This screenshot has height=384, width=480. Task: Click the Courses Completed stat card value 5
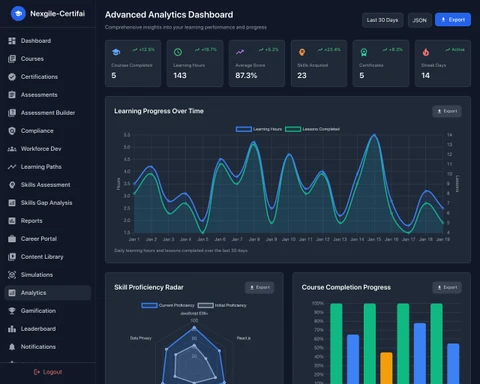coord(114,76)
